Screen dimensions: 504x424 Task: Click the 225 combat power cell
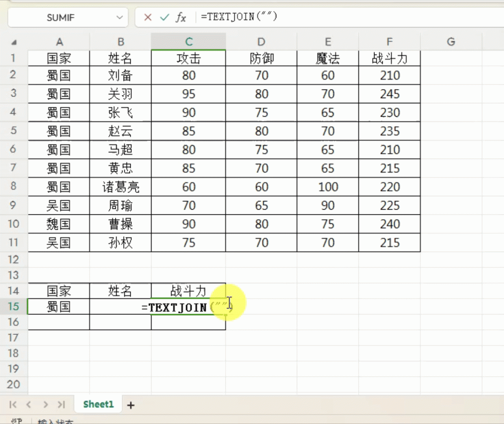pos(389,205)
